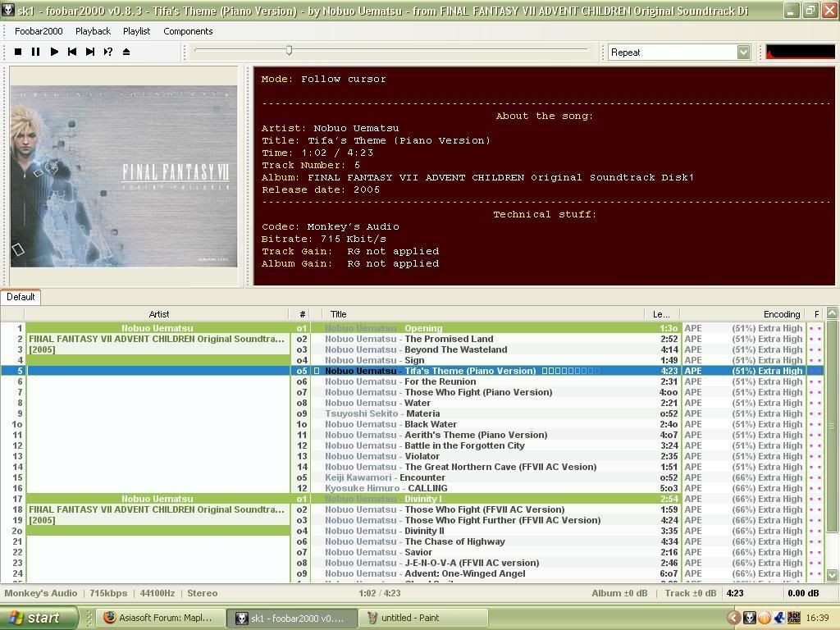Expand hidden system tray icons
840x630 pixels.
734,618
